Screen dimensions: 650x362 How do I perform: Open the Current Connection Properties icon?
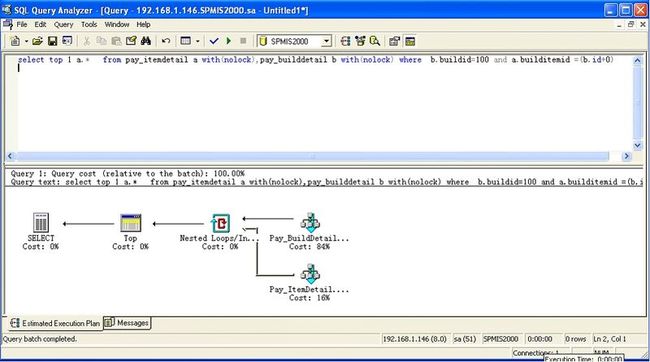[x=395, y=41]
